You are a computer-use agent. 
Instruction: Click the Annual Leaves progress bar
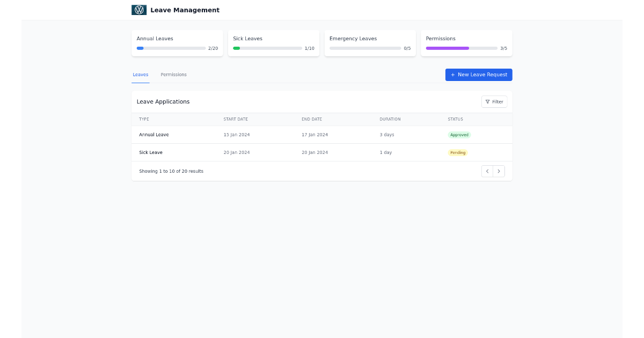tap(171, 48)
